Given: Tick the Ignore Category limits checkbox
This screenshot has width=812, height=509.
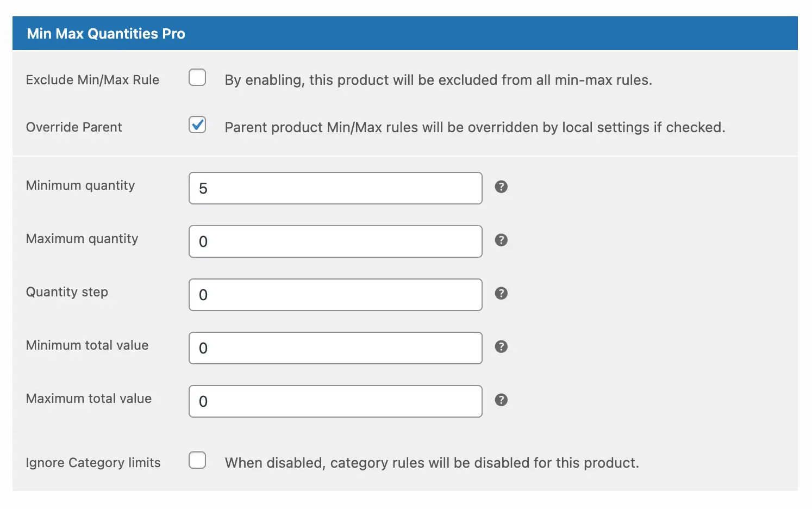Looking at the screenshot, I should click(197, 460).
